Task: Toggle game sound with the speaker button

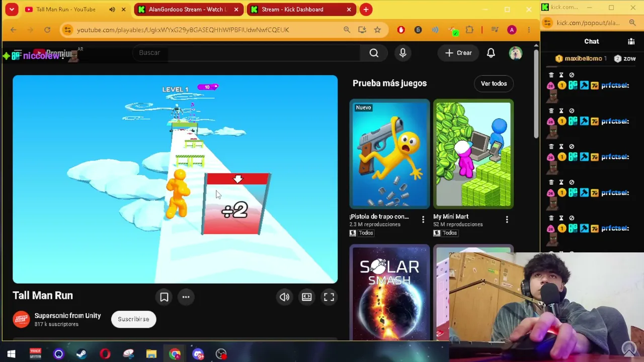Action: tap(284, 297)
